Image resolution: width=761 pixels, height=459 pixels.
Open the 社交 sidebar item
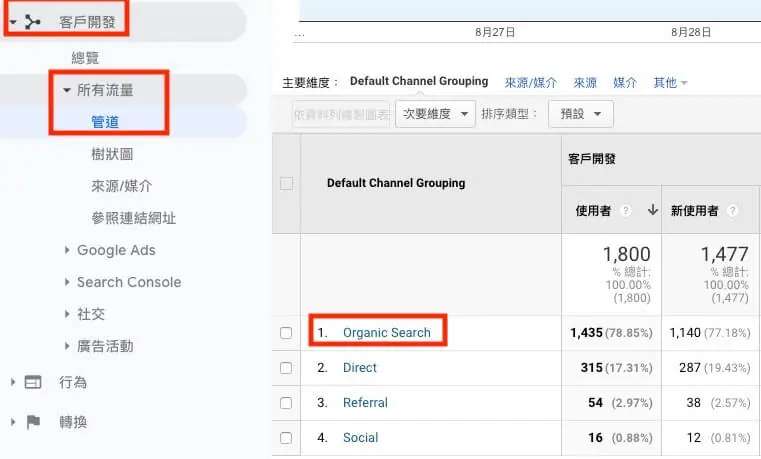click(x=91, y=314)
